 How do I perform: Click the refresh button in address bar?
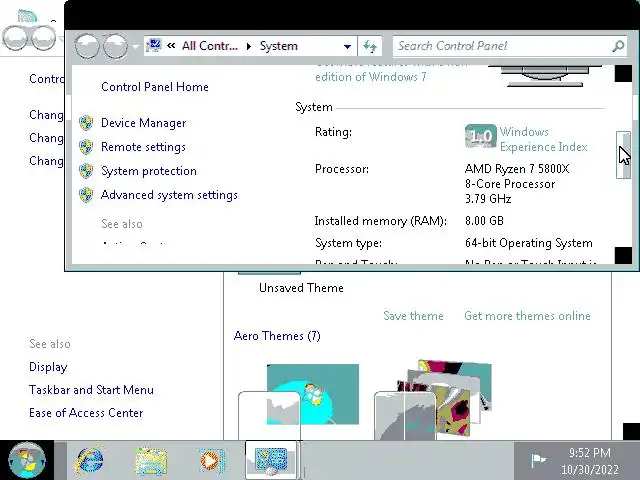tap(370, 46)
